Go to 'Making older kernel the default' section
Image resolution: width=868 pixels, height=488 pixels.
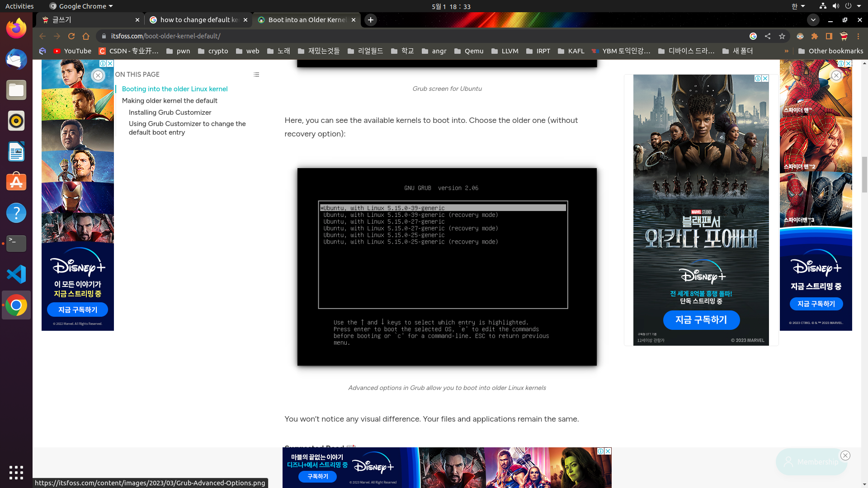[x=170, y=101]
